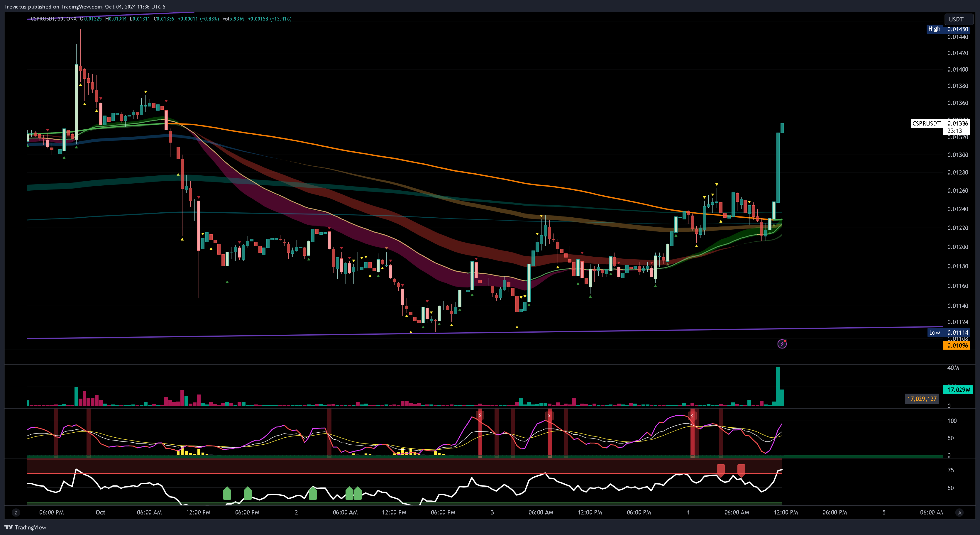Click the purple lightning event icon
Image resolution: width=980 pixels, height=535 pixels.
[x=782, y=344]
